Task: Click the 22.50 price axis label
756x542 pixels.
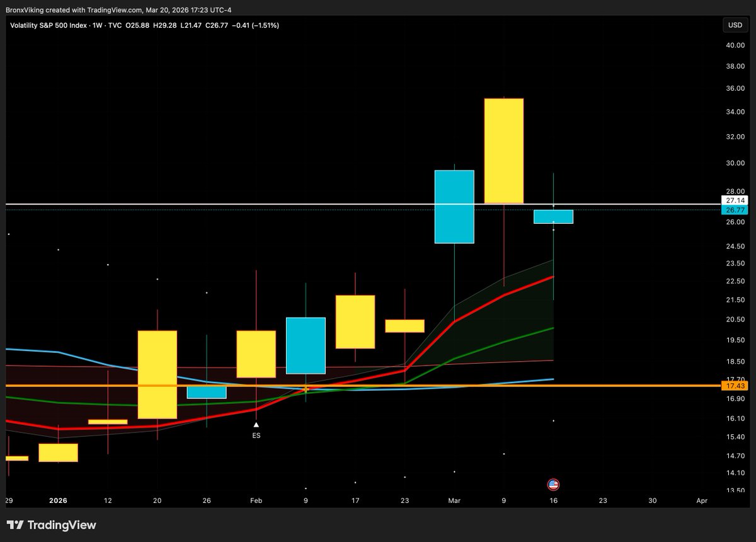Action: (x=735, y=281)
